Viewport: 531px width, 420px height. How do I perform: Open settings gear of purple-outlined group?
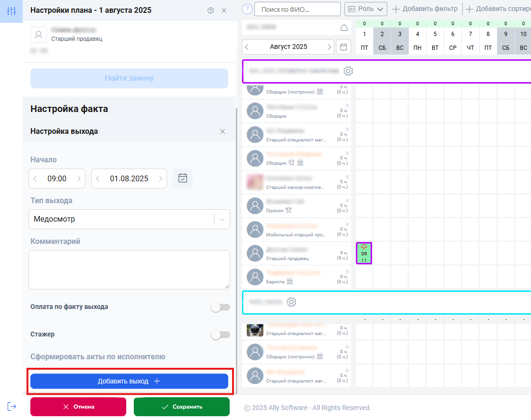[348, 71]
